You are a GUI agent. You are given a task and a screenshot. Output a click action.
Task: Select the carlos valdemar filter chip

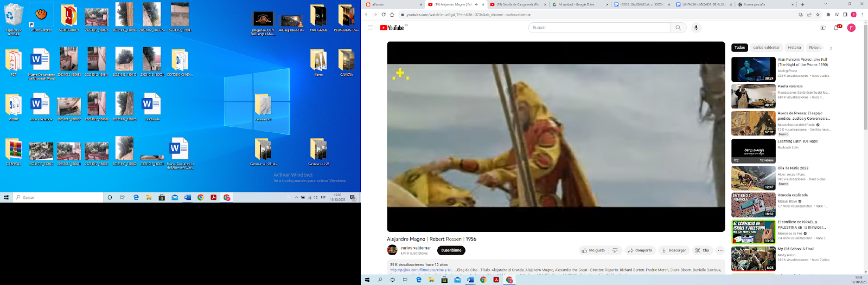coord(766,48)
